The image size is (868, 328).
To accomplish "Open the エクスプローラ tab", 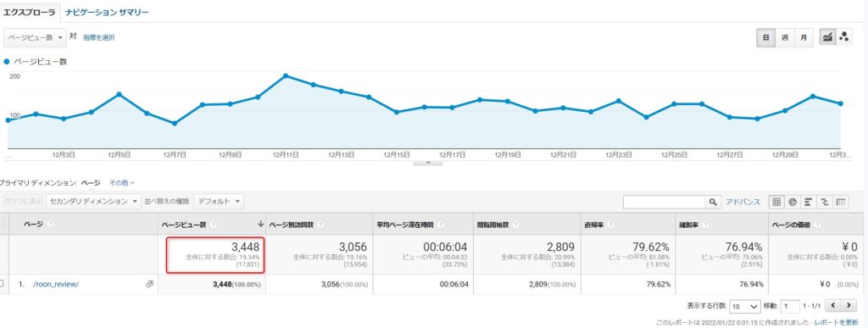I will click(x=29, y=12).
